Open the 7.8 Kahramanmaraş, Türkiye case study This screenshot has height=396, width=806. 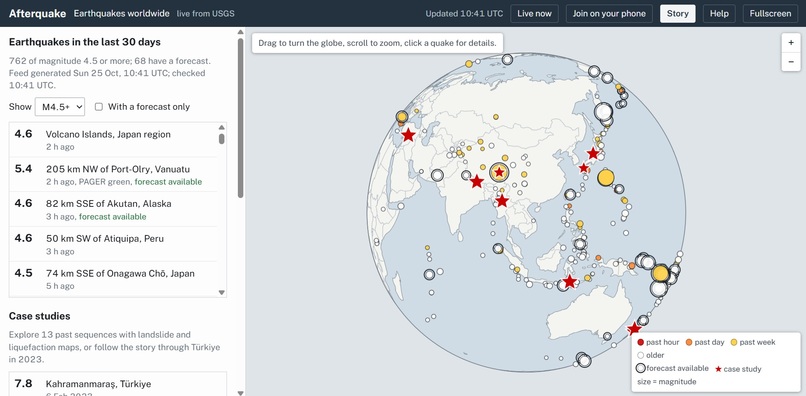click(118, 384)
